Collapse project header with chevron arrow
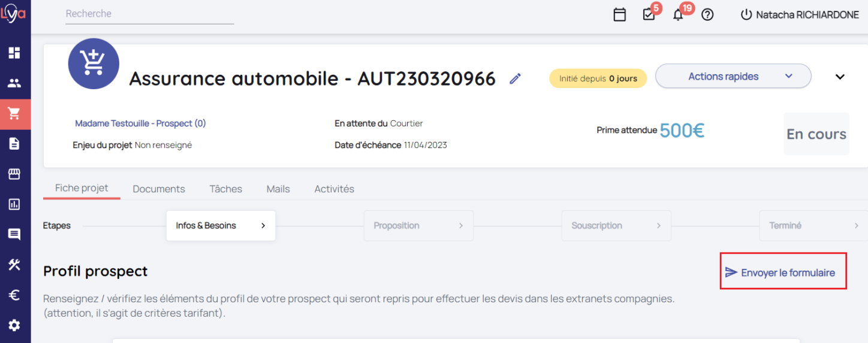 840,77
